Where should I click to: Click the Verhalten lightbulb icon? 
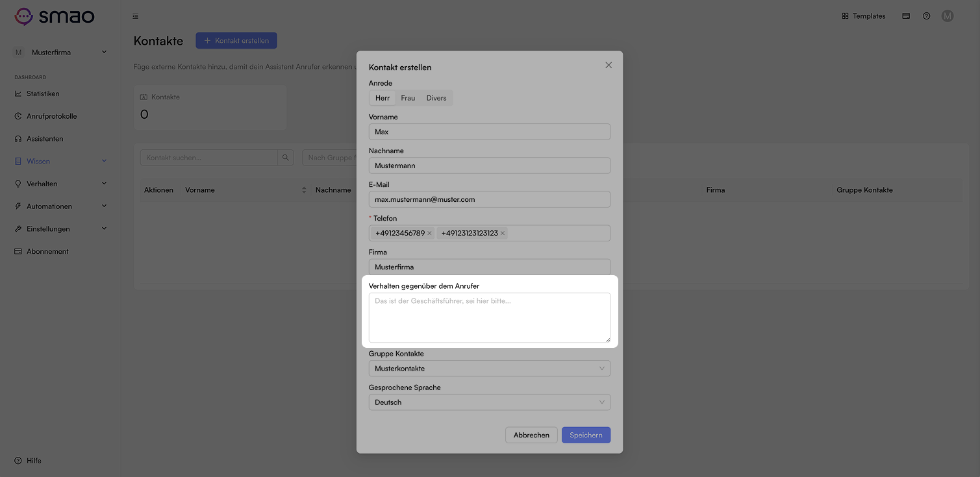point(18,184)
